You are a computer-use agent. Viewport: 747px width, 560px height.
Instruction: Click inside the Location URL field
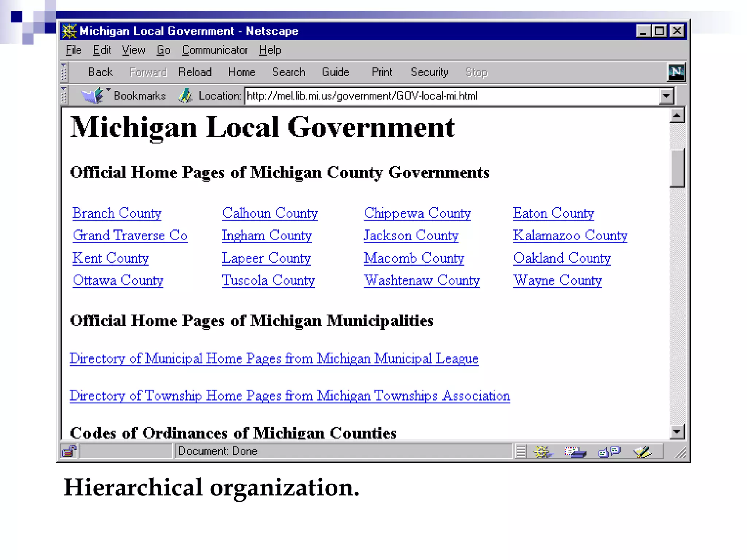point(452,96)
